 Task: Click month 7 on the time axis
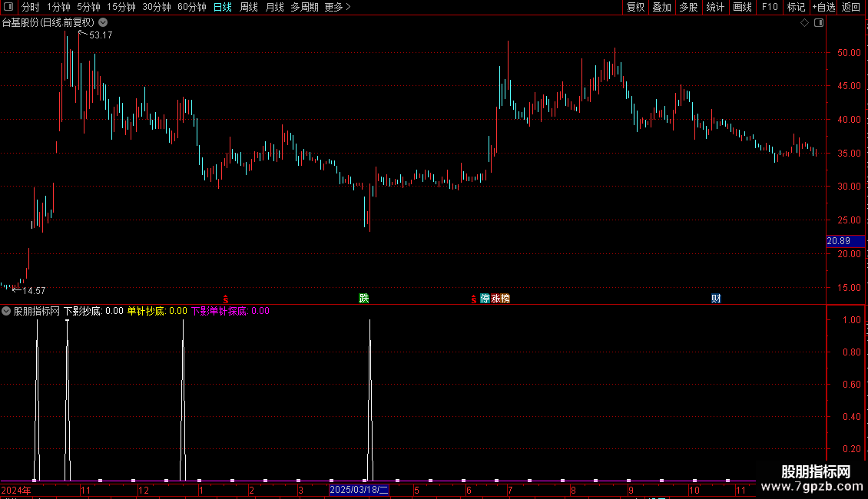(510, 490)
